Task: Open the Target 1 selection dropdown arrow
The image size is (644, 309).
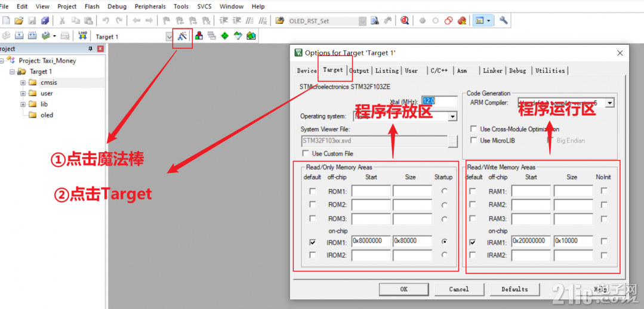Action: point(170,36)
